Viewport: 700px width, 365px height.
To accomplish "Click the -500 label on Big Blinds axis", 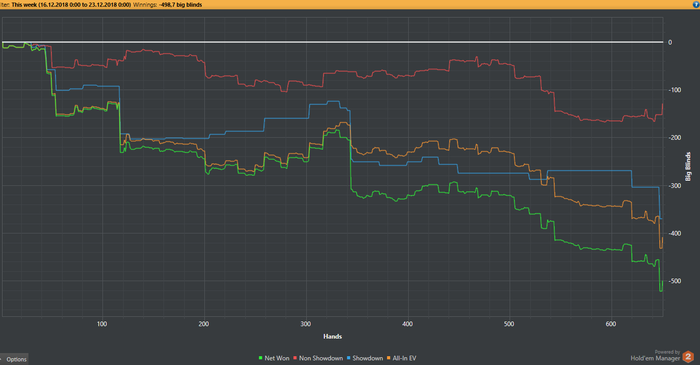I will tap(675, 281).
